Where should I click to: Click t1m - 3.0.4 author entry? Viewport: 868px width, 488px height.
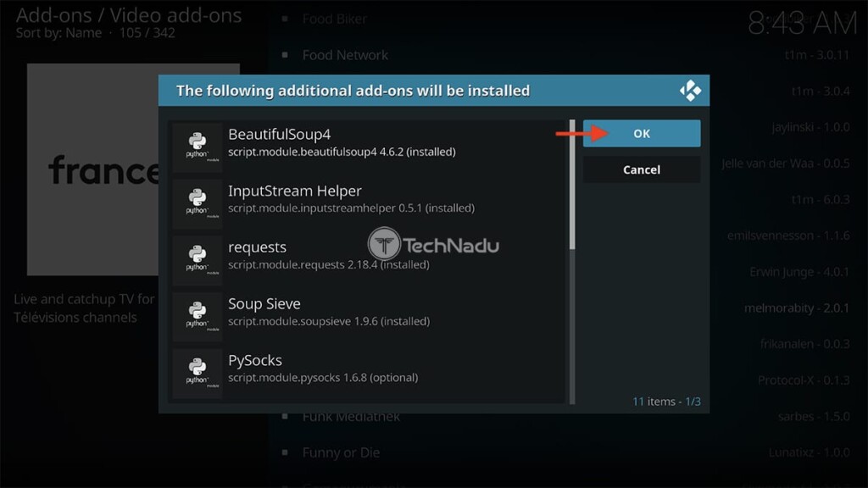(x=821, y=91)
